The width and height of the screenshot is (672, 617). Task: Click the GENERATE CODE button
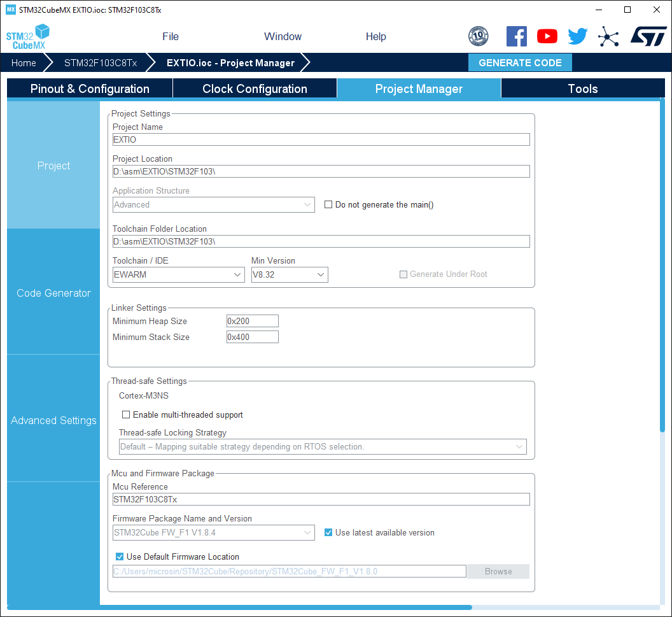pos(520,62)
